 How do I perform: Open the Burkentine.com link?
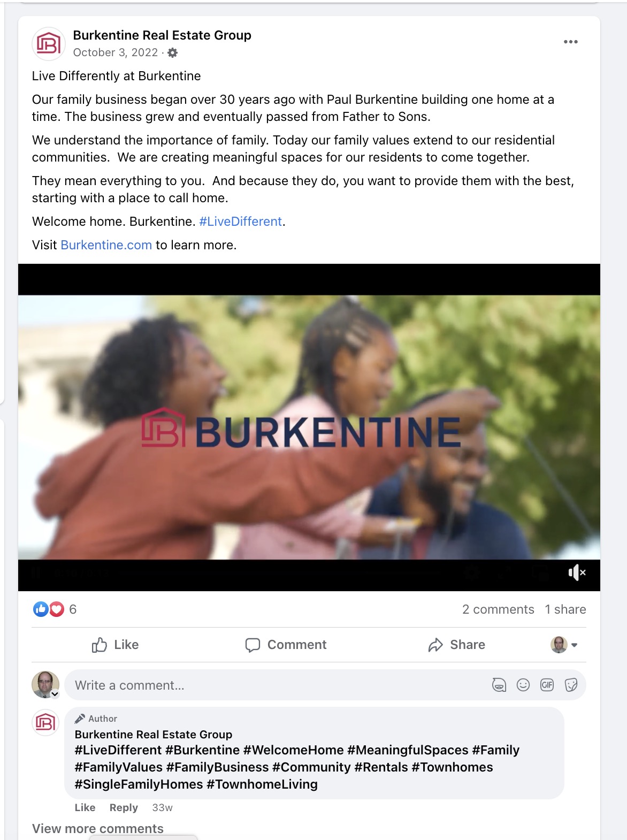(x=106, y=245)
